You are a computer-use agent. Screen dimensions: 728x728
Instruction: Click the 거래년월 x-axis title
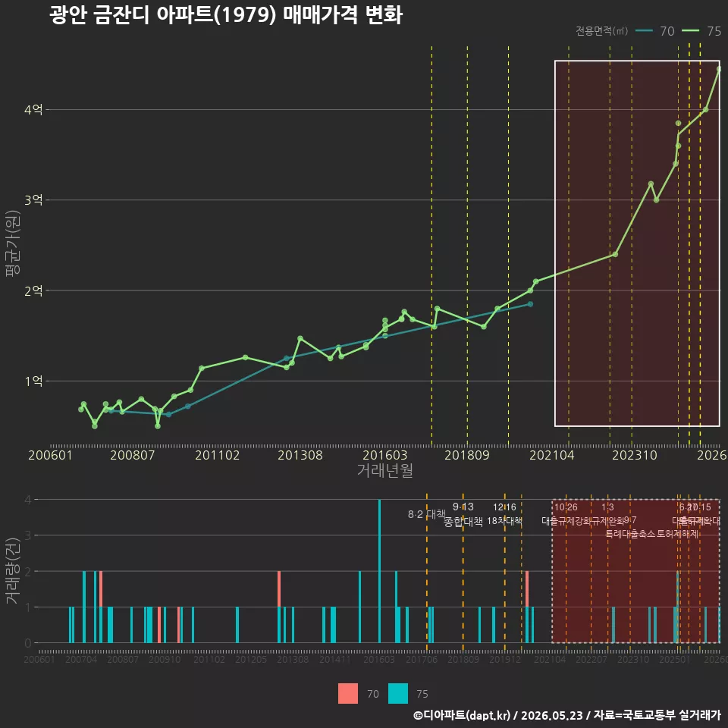(385, 470)
